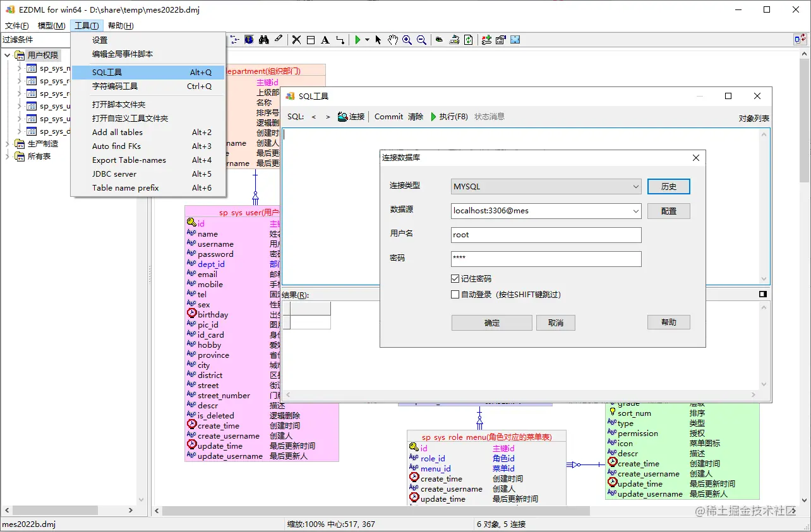Click the 连接 database connect icon
The image size is (811, 532).
point(351,117)
